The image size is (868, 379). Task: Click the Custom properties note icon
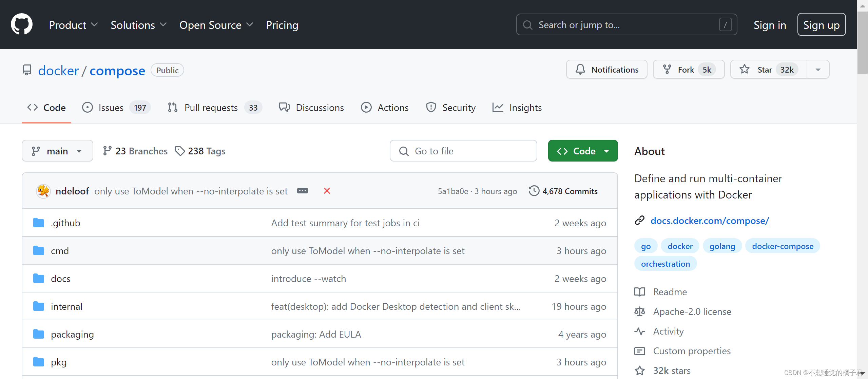(639, 351)
